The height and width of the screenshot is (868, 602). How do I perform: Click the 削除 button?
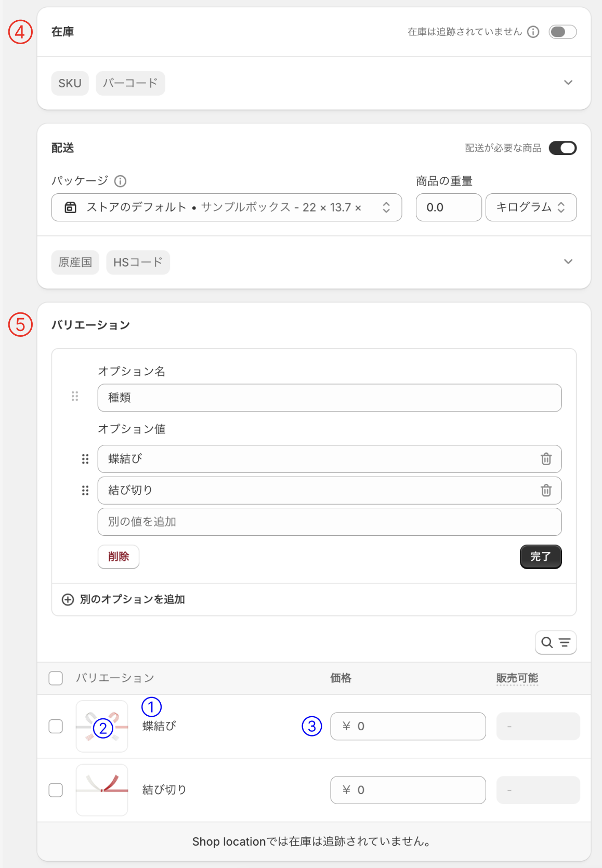pyautogui.click(x=119, y=557)
